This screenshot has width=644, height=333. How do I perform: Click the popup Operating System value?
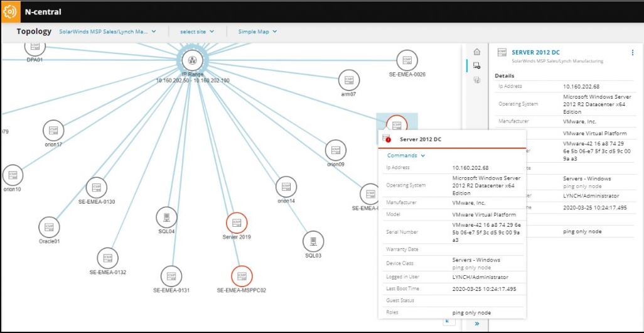click(x=486, y=185)
